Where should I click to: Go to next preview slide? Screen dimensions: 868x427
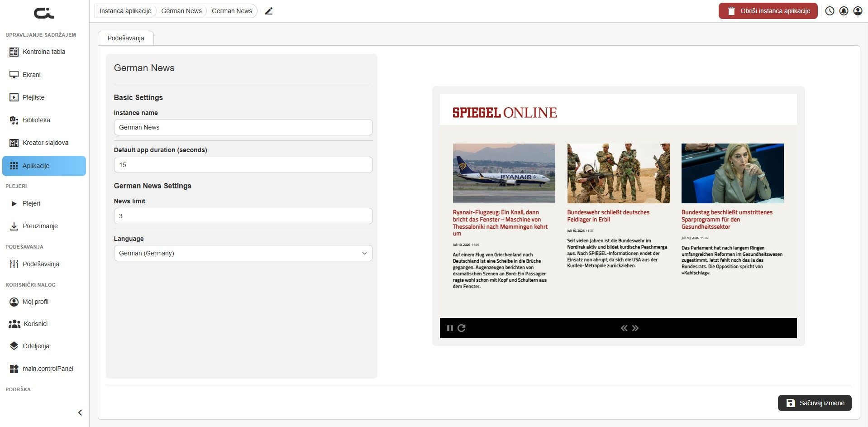(635, 328)
